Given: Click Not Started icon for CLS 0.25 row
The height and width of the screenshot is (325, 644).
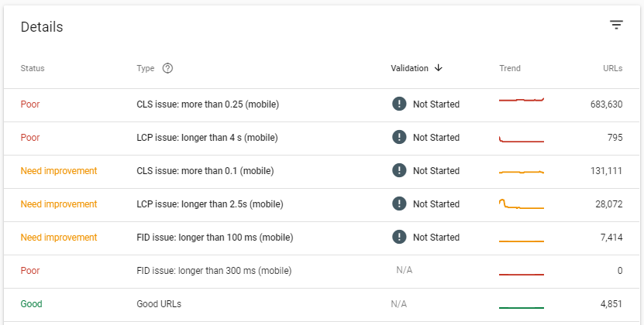Looking at the screenshot, I should [399, 104].
